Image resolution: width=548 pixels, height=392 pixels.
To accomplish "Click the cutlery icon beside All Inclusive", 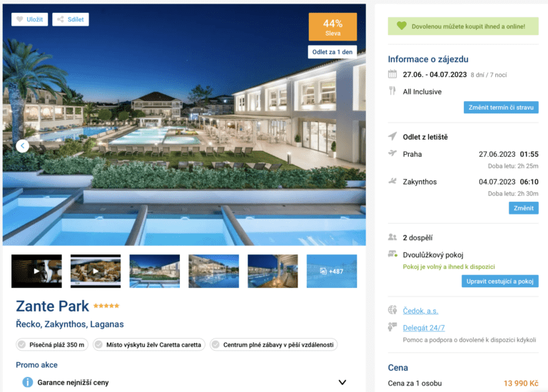I will (392, 91).
